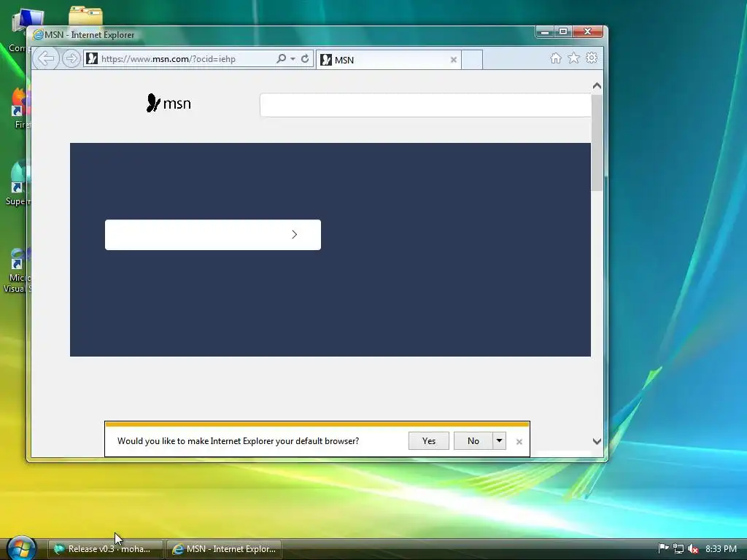747x560 pixels.
Task: Click the MSN favicon in the address bar
Action: [x=92, y=58]
